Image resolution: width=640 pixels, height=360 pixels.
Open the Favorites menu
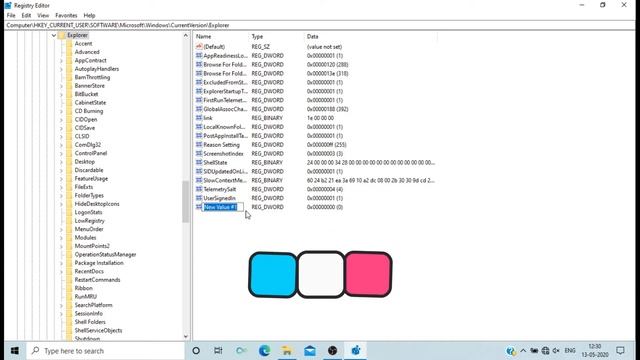pyautogui.click(x=66, y=16)
